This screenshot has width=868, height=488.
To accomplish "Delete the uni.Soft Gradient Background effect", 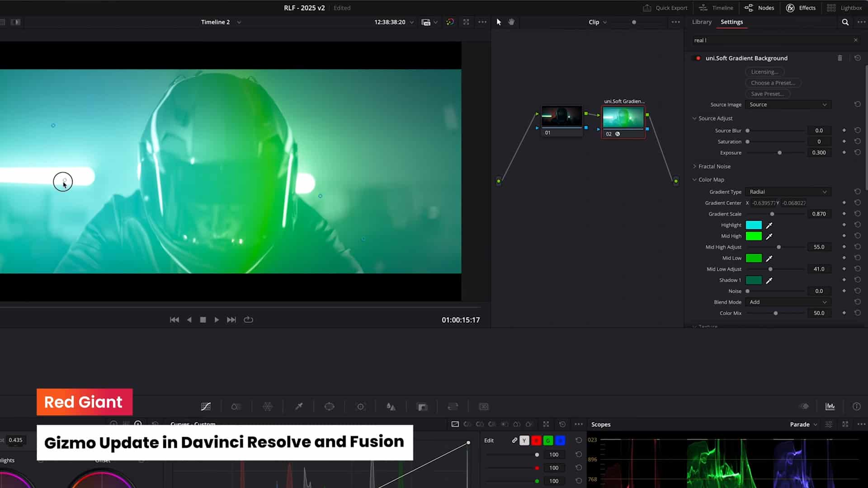I will [840, 58].
